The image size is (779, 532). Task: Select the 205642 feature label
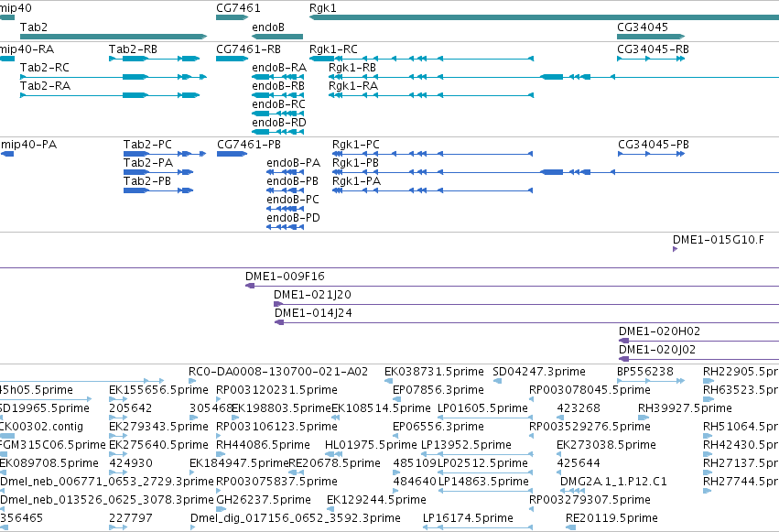(x=131, y=408)
